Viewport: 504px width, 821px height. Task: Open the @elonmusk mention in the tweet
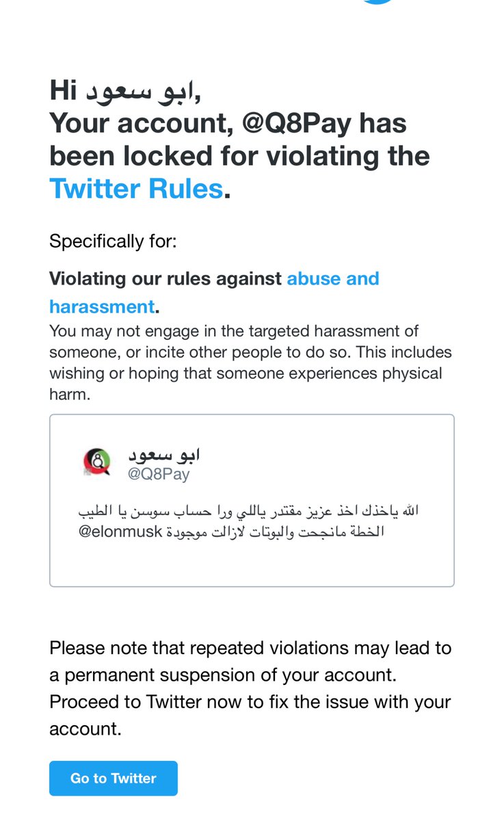121,532
